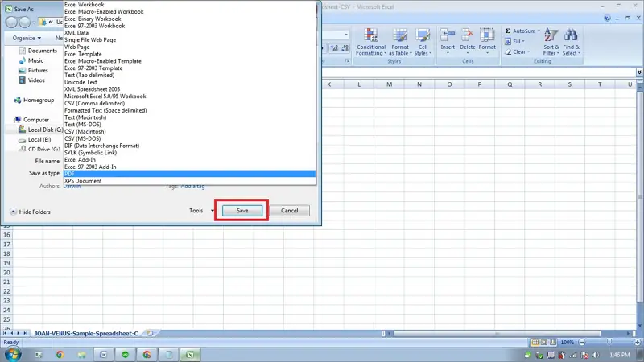Switch to Normal view in status bar
Viewport: 644px width, 362px height.
(x=535, y=343)
